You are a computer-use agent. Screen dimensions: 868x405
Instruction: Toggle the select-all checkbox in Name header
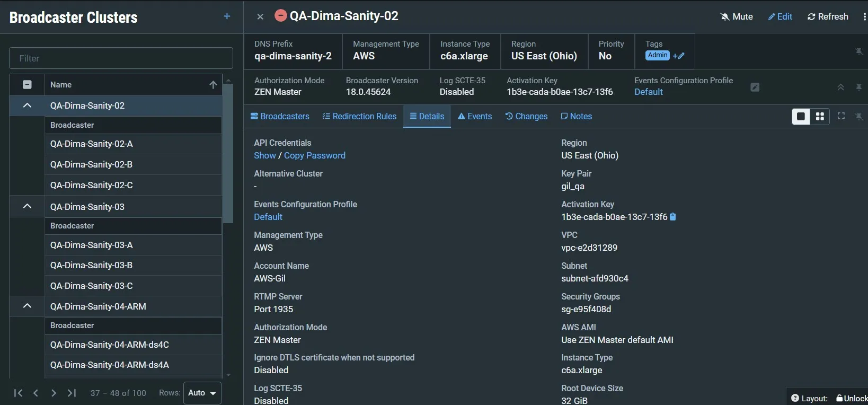(27, 85)
